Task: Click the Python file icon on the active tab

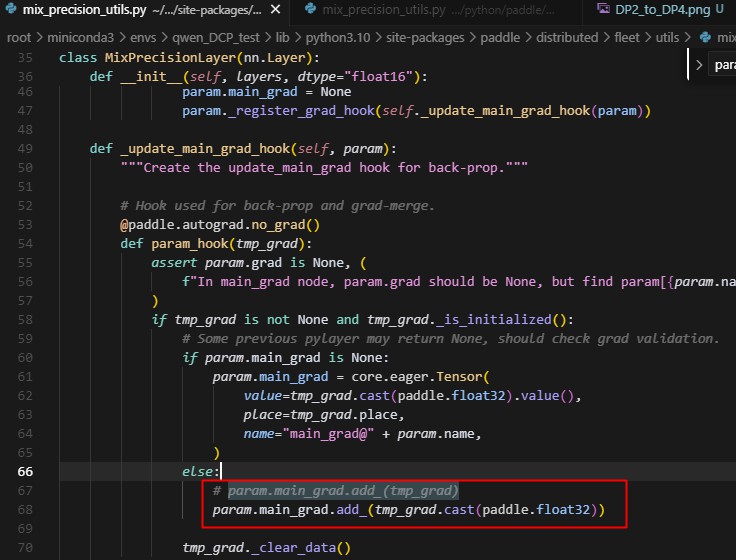Action: click(11, 10)
